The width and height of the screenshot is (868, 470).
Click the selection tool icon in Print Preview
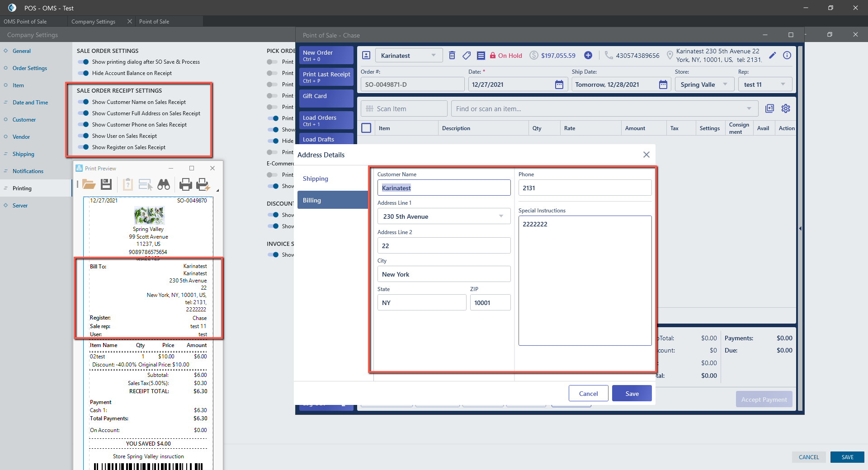[145, 184]
